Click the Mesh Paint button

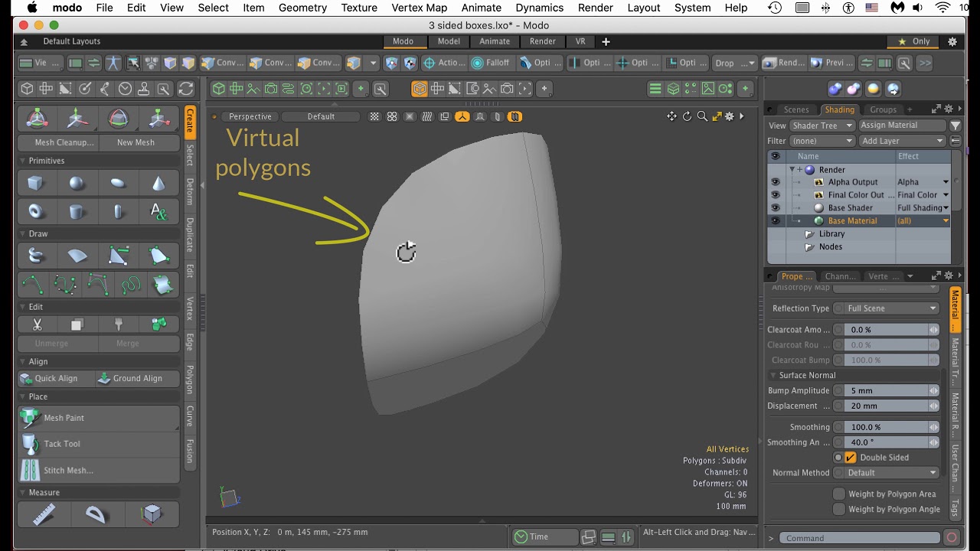point(99,418)
